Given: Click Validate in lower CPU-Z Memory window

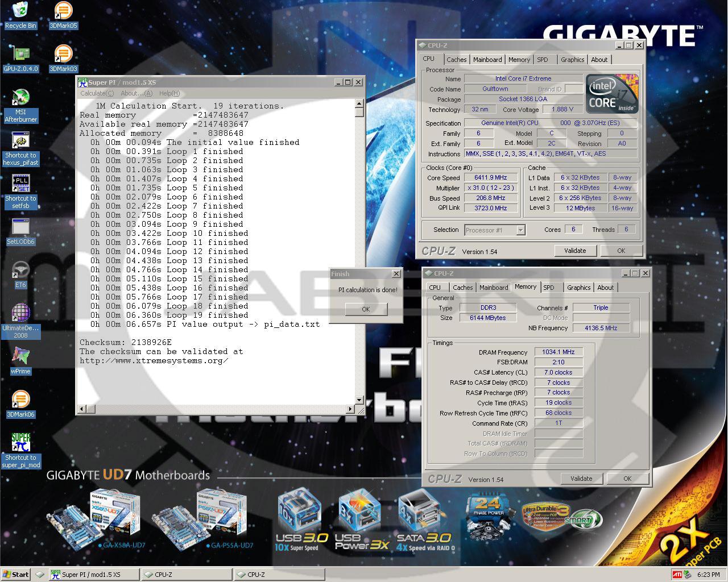Looking at the screenshot, I should pos(581,479).
